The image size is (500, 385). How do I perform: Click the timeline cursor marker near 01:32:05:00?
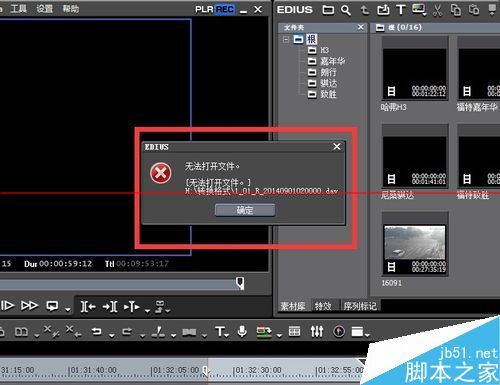[206, 370]
